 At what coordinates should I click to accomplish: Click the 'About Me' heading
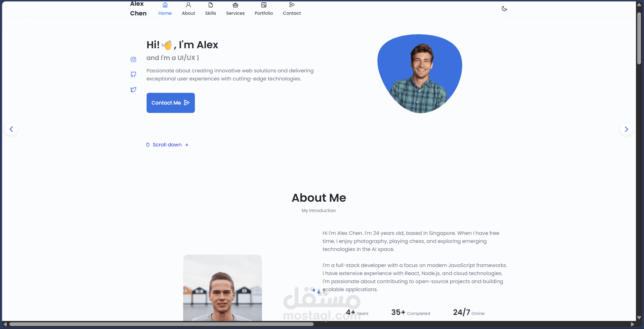(x=319, y=198)
